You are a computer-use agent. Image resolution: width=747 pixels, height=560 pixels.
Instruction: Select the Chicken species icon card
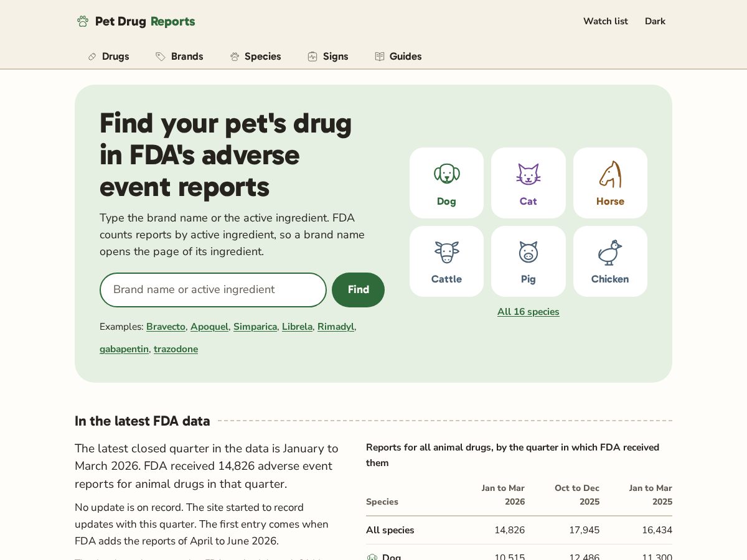pyautogui.click(x=610, y=261)
